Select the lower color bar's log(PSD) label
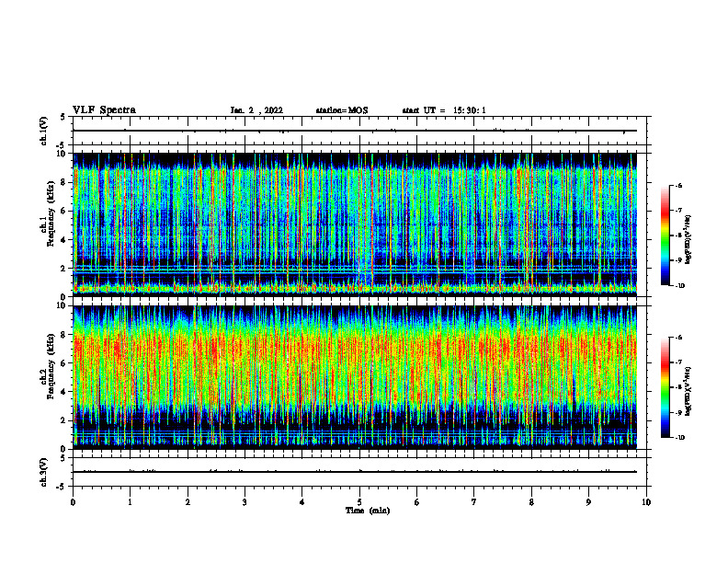 point(688,391)
